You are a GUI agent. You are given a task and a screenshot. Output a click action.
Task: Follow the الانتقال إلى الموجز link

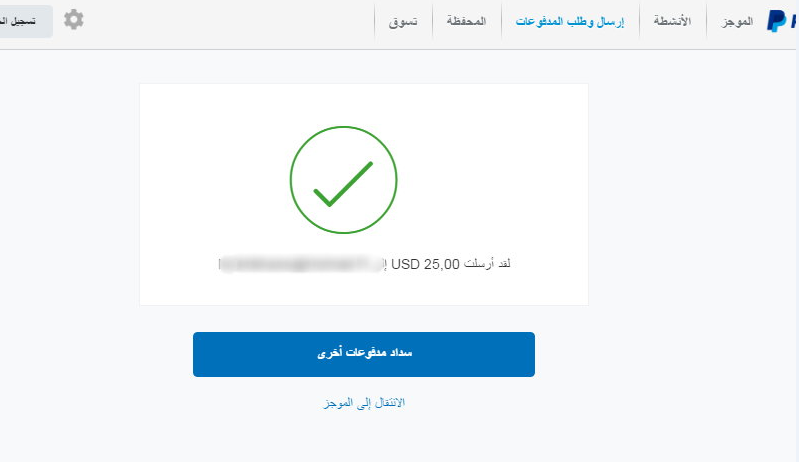click(x=364, y=403)
